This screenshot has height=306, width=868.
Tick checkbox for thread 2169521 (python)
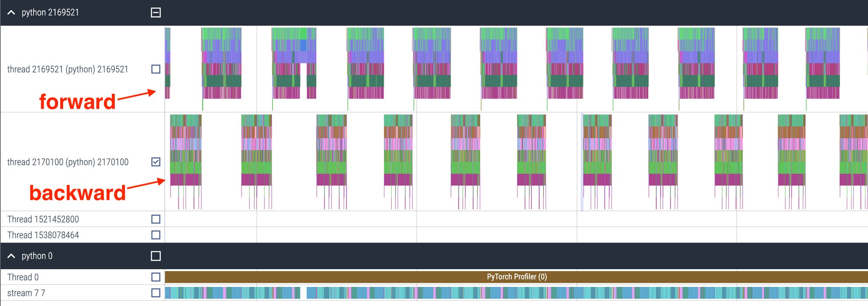pos(156,69)
